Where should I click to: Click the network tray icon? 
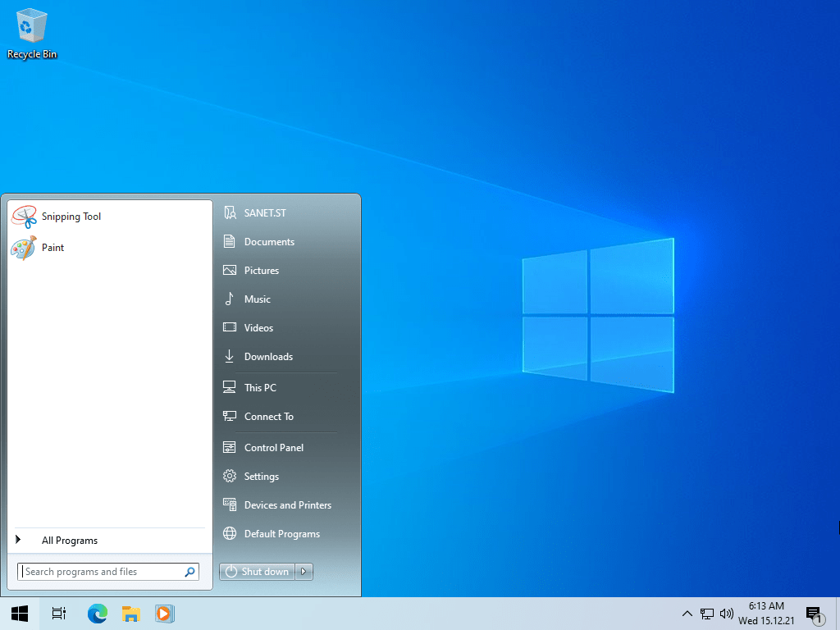tap(707, 614)
